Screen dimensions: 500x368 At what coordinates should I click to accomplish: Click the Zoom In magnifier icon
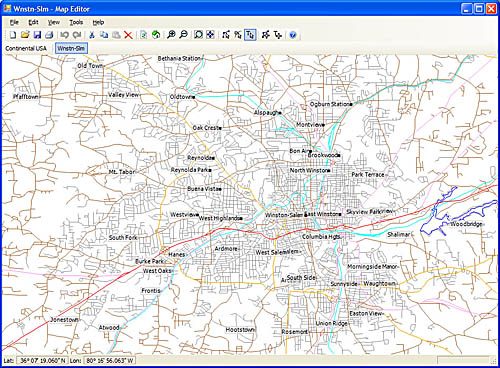171,35
